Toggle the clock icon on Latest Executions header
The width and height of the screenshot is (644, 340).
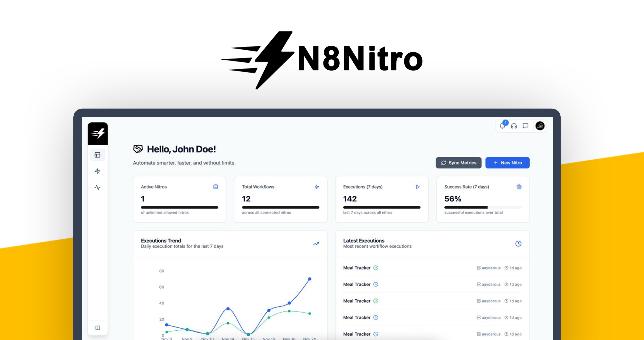point(518,243)
